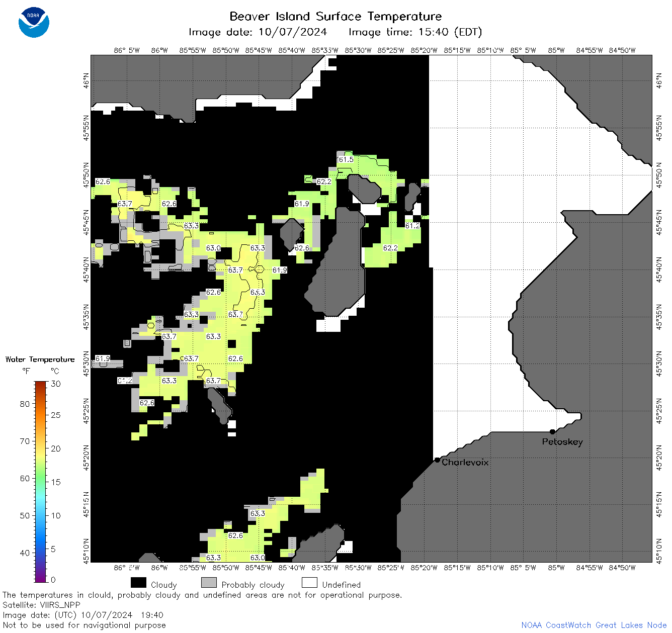Open the NOAA CoastWatch Great Lakes Node link

tap(594, 625)
